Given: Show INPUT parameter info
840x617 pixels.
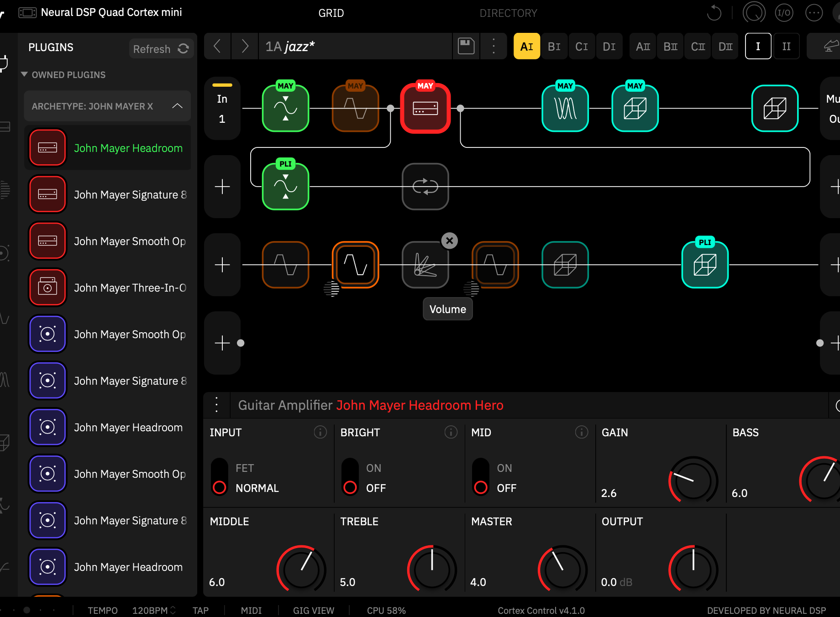Looking at the screenshot, I should pyautogui.click(x=320, y=432).
